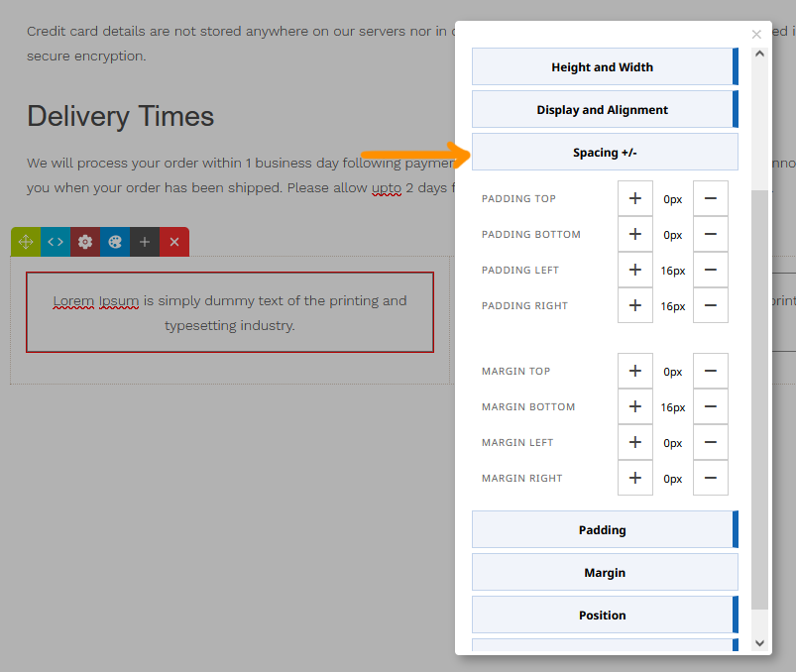Click the green move handle icon
This screenshot has height=672, width=796.
coord(26,242)
